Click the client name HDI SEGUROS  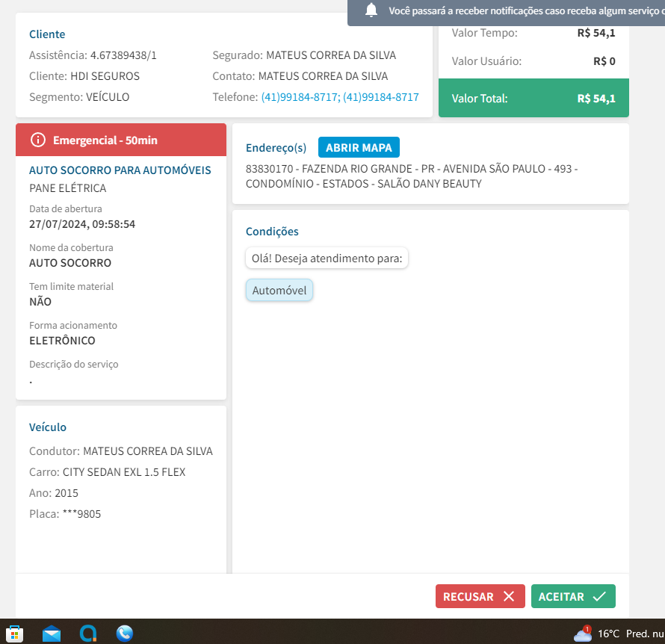click(105, 76)
